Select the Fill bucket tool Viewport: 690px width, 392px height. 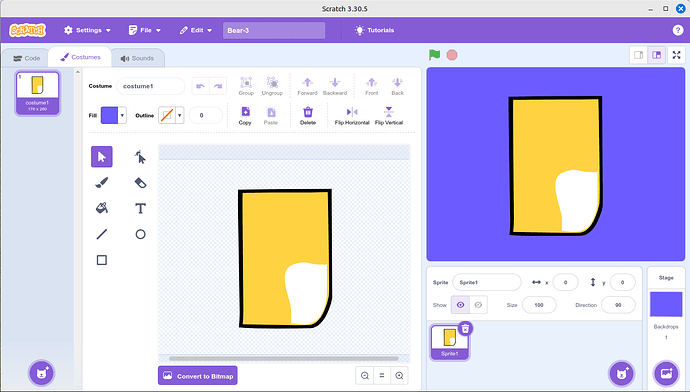tap(102, 208)
